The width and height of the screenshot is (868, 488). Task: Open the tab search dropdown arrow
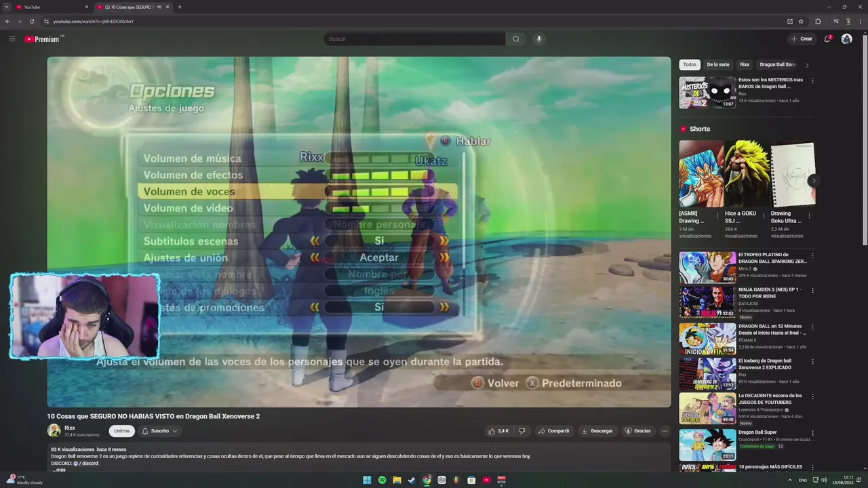click(7, 7)
